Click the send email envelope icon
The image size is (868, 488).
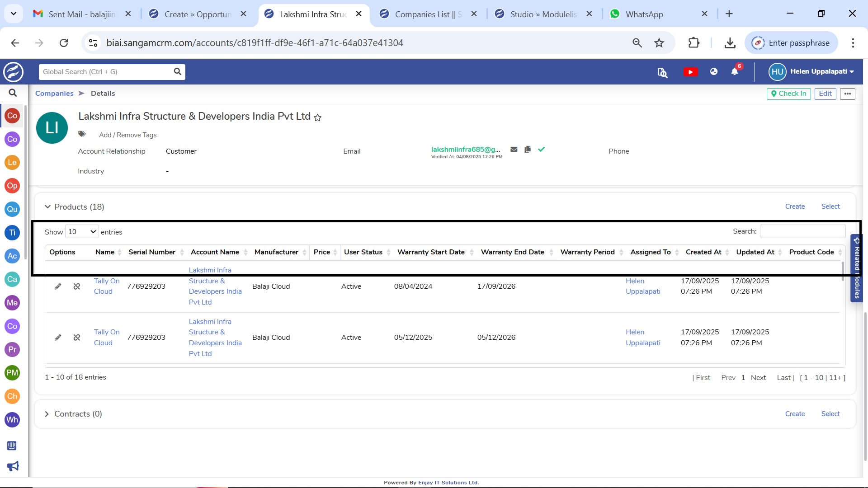coord(514,150)
